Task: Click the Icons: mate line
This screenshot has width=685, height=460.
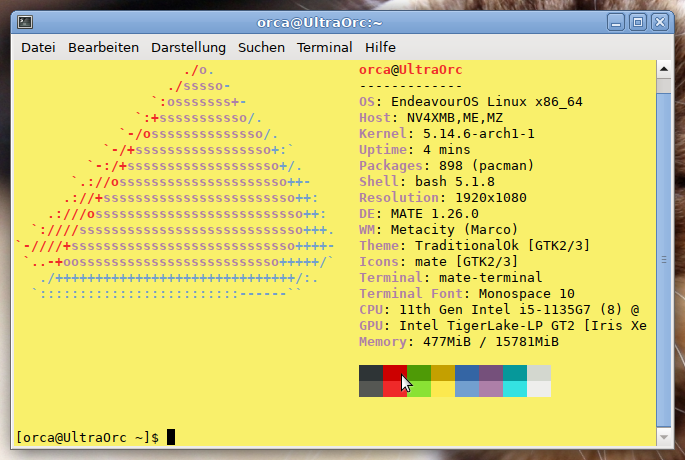Action: click(x=438, y=262)
